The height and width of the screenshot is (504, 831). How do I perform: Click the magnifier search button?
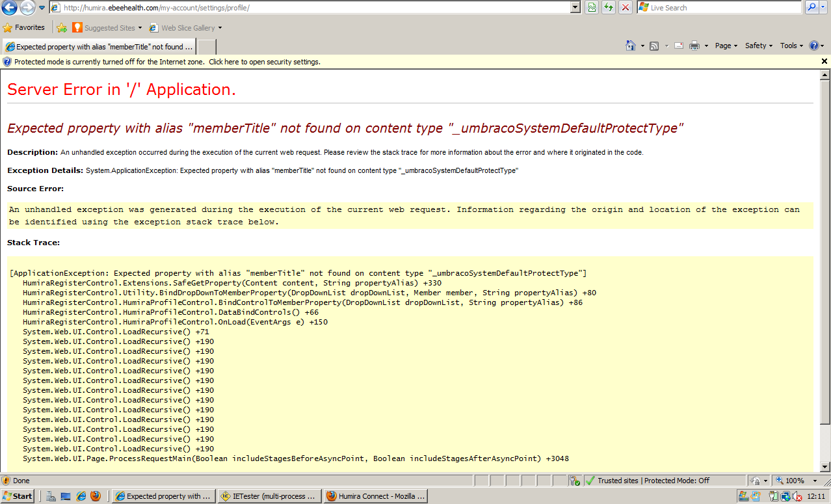click(811, 8)
